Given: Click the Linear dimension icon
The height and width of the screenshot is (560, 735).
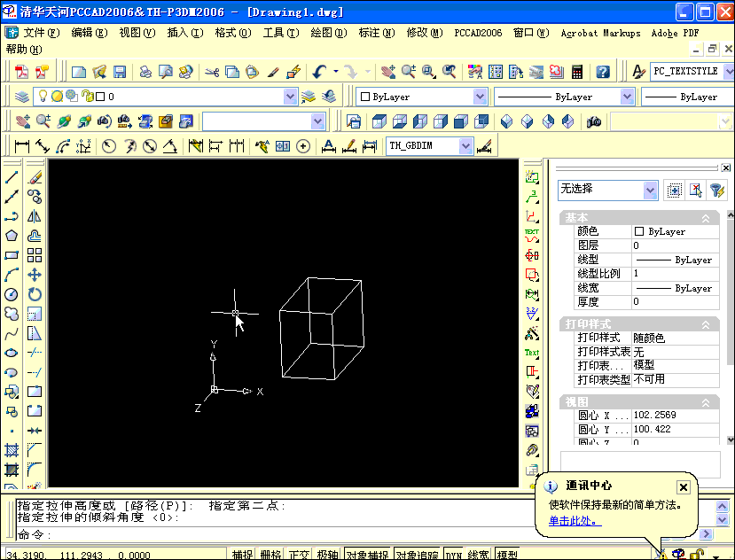Looking at the screenshot, I should pos(21,146).
